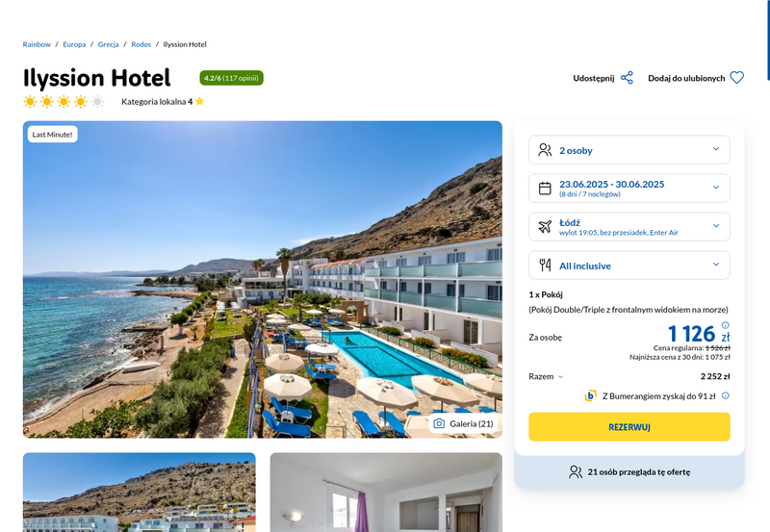
Task: Expand the All inclusive meal plan dropdown
Action: coord(629,265)
